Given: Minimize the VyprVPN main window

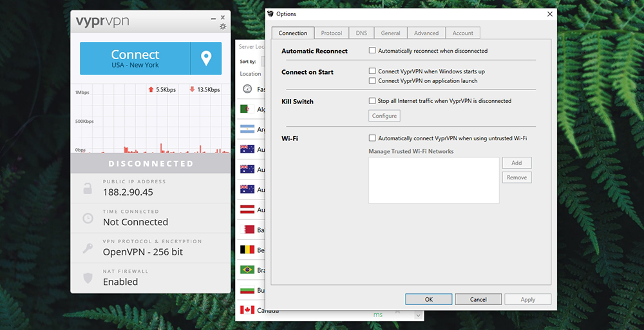Looking at the screenshot, I should pos(213,19).
